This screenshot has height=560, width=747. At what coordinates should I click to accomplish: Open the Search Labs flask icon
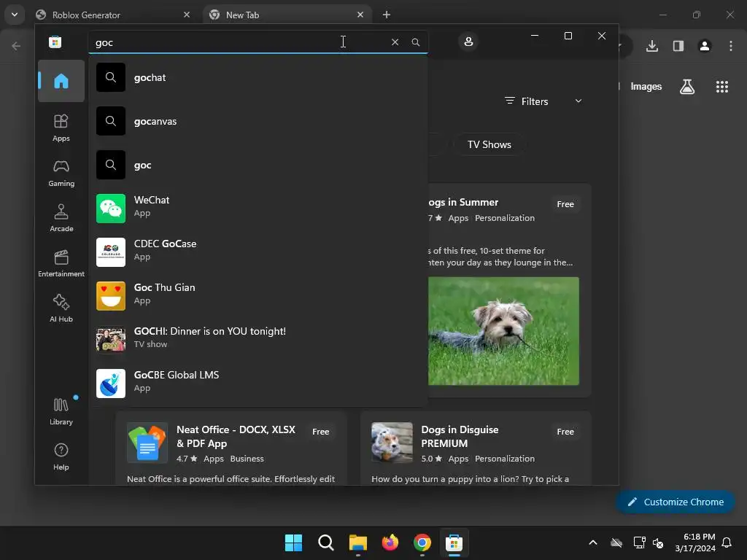tap(687, 87)
